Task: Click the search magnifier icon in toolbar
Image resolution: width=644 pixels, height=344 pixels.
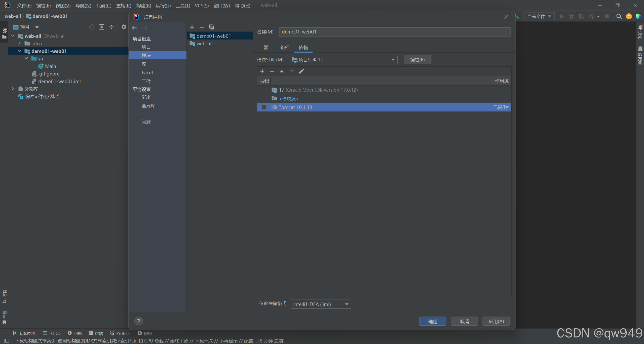Action: (619, 16)
